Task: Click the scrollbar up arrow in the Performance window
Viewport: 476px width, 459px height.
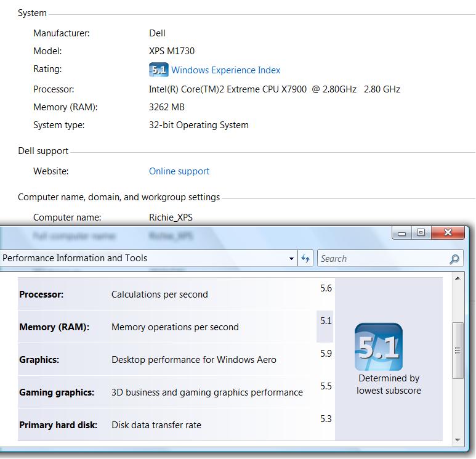Action: 458,278
